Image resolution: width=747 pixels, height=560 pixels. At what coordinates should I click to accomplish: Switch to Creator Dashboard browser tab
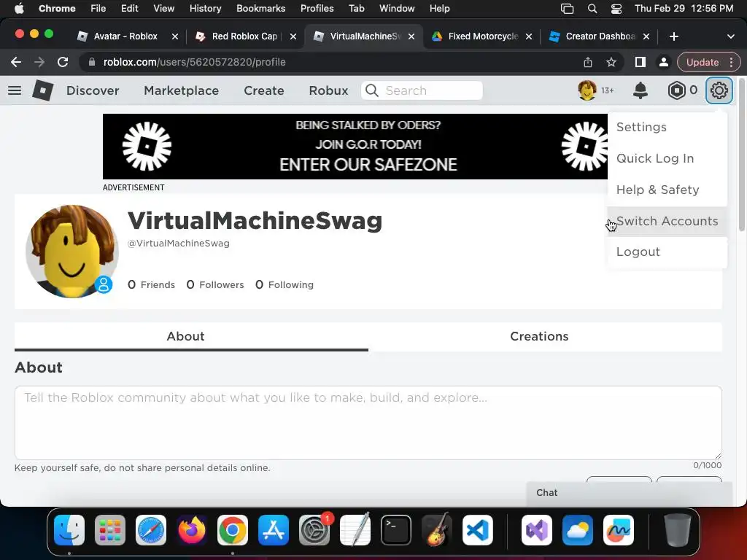click(600, 36)
